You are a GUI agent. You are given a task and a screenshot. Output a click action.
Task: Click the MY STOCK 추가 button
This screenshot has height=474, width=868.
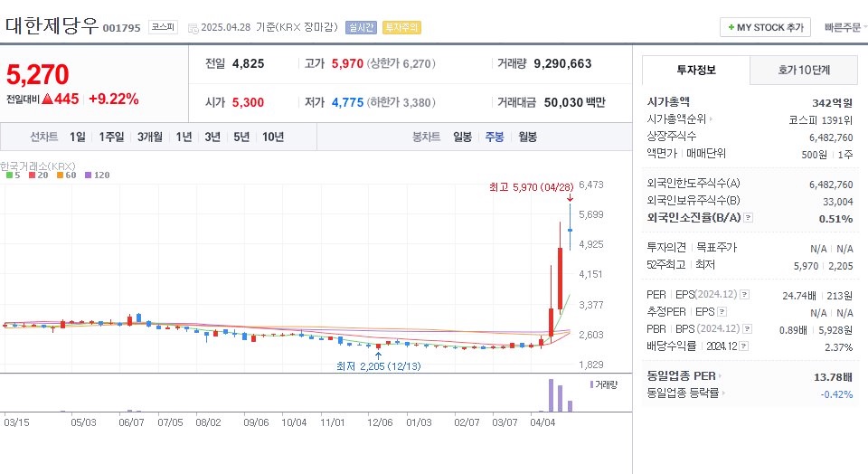[765, 27]
